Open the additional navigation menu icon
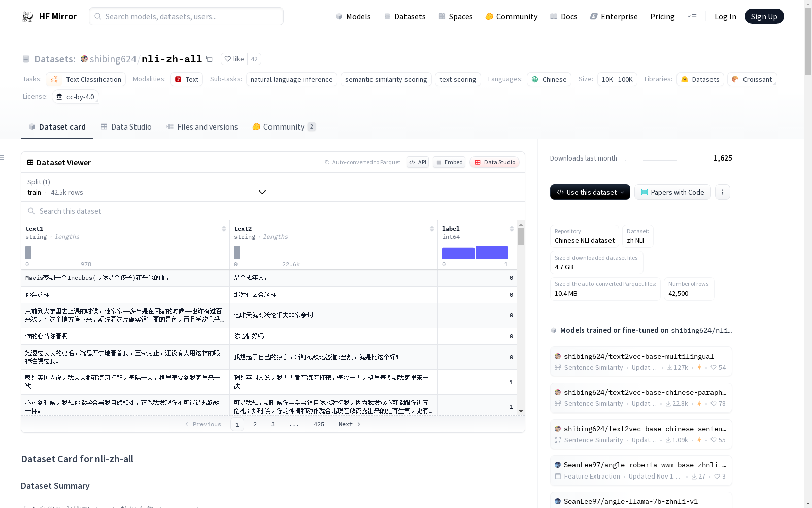This screenshot has width=812, height=508. click(x=692, y=16)
